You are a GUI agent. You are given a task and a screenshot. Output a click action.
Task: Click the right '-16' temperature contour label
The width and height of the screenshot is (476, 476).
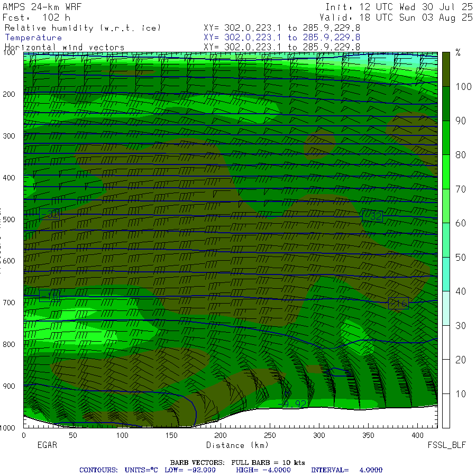(398, 303)
